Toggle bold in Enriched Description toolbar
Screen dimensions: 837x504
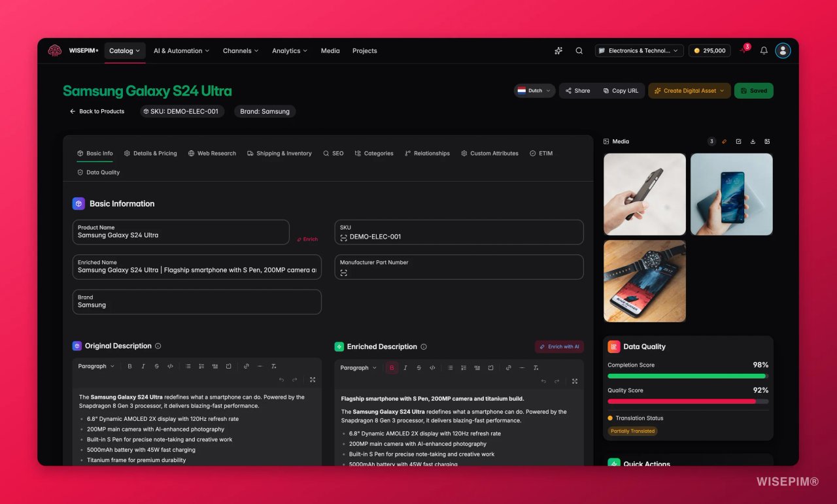coord(392,367)
